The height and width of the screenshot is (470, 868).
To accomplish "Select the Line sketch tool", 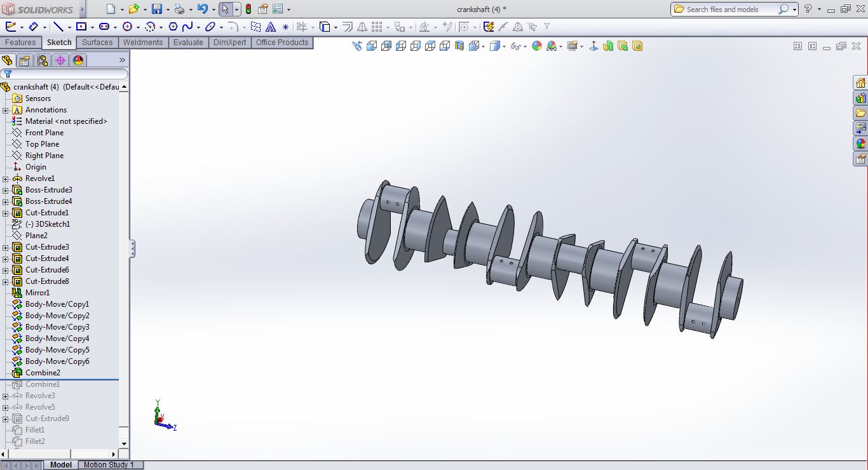I will (x=58, y=27).
